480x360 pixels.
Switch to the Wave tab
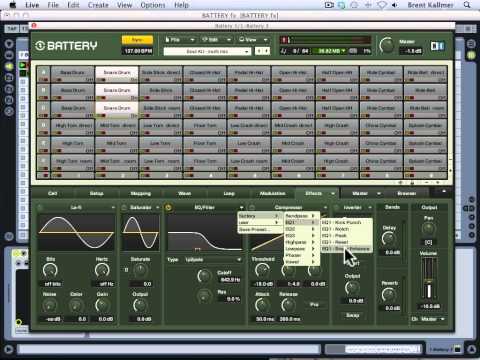click(185, 193)
